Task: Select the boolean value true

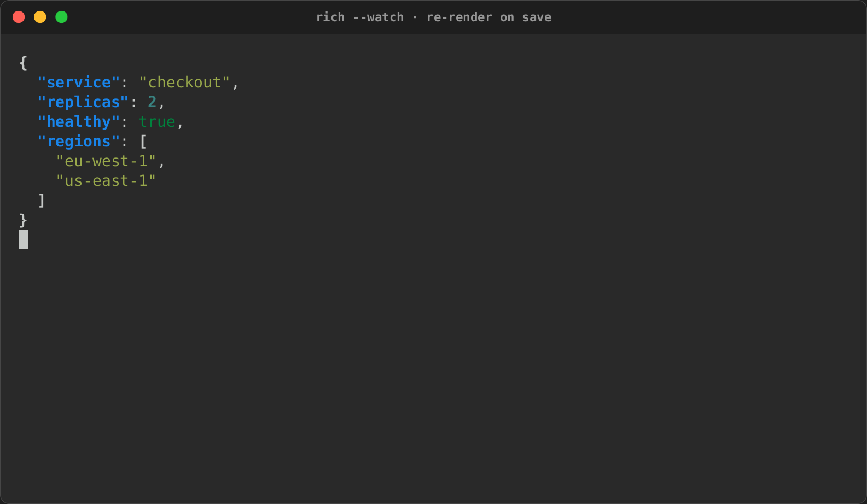Action: (x=157, y=122)
